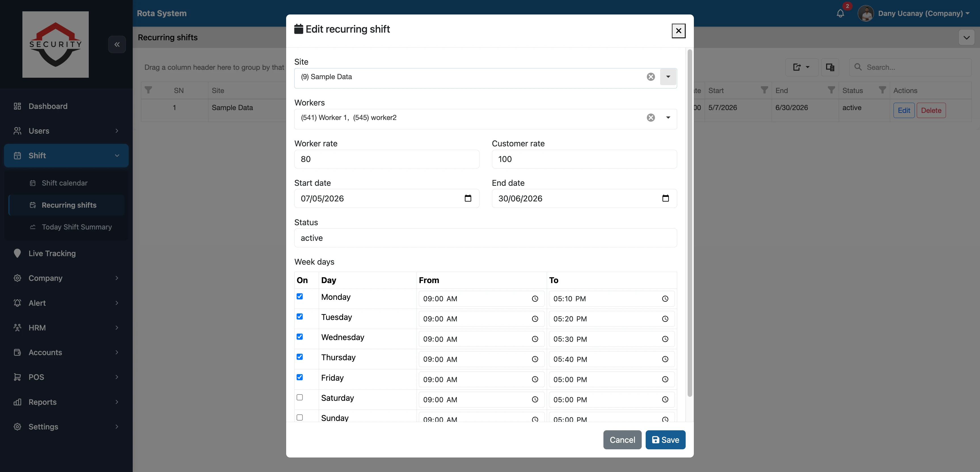This screenshot has height=472, width=980.
Task: Open Live Tracking
Action: tap(66, 254)
